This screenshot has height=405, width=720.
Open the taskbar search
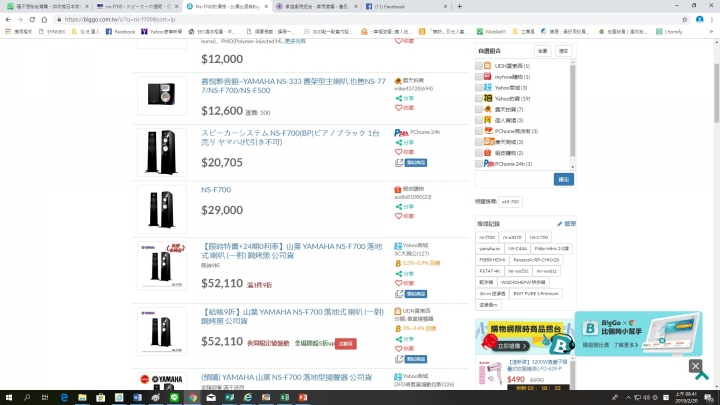[x=27, y=398]
